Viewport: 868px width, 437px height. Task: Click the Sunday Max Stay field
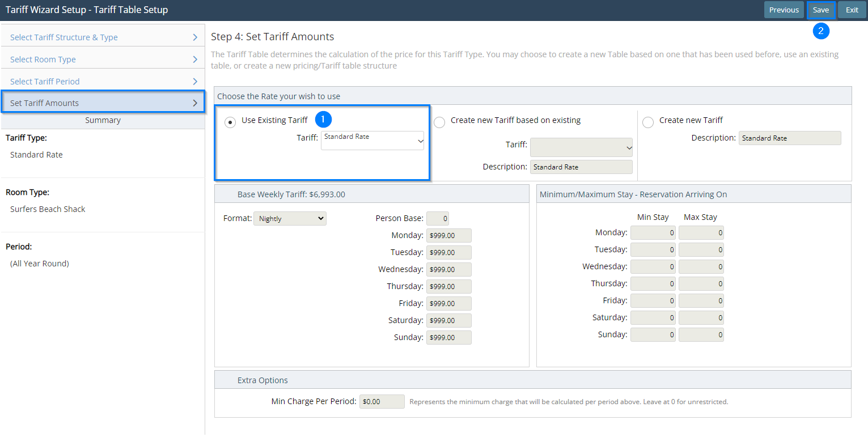[x=701, y=335]
